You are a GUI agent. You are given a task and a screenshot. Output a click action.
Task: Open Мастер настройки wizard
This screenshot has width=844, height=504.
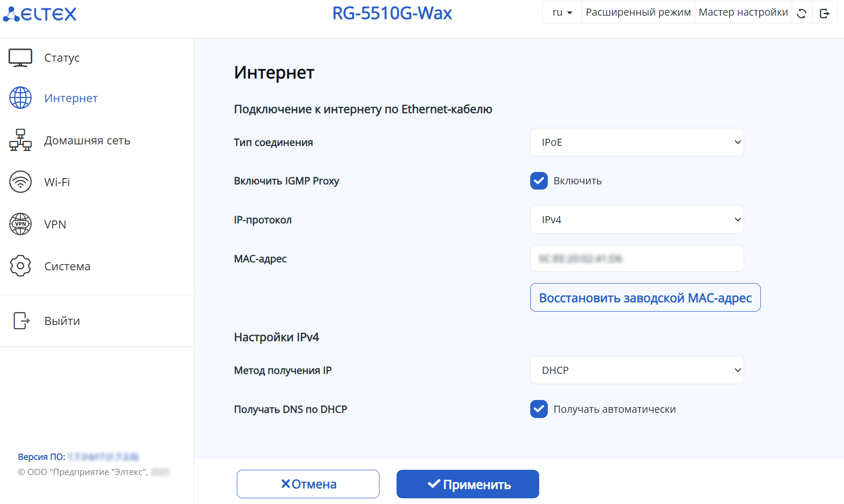tap(743, 12)
